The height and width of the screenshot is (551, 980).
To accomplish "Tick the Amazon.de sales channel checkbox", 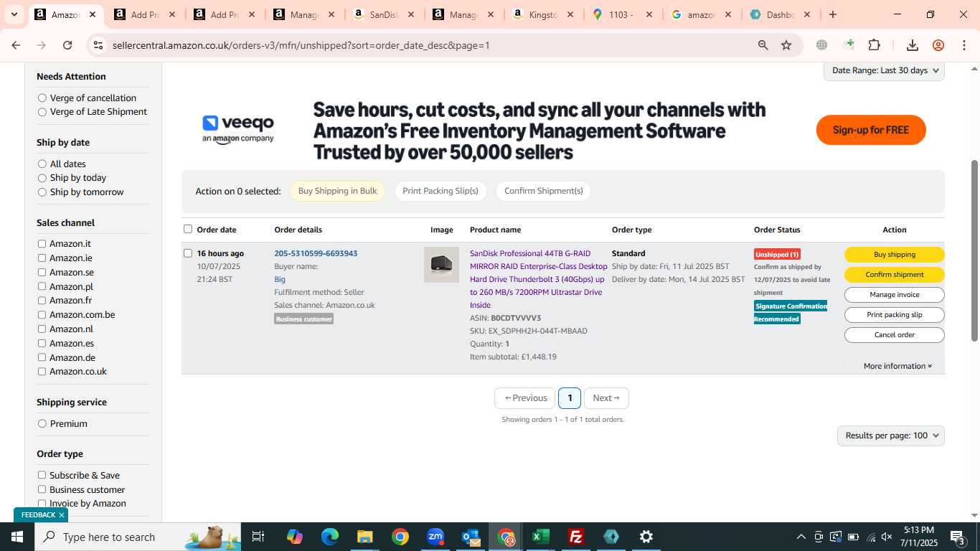I will (x=42, y=357).
